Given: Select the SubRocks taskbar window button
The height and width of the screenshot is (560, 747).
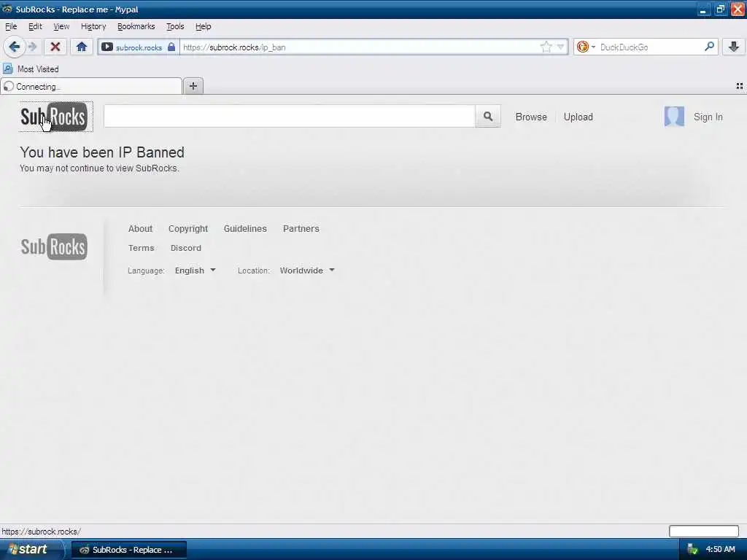Looking at the screenshot, I should coord(129,550).
